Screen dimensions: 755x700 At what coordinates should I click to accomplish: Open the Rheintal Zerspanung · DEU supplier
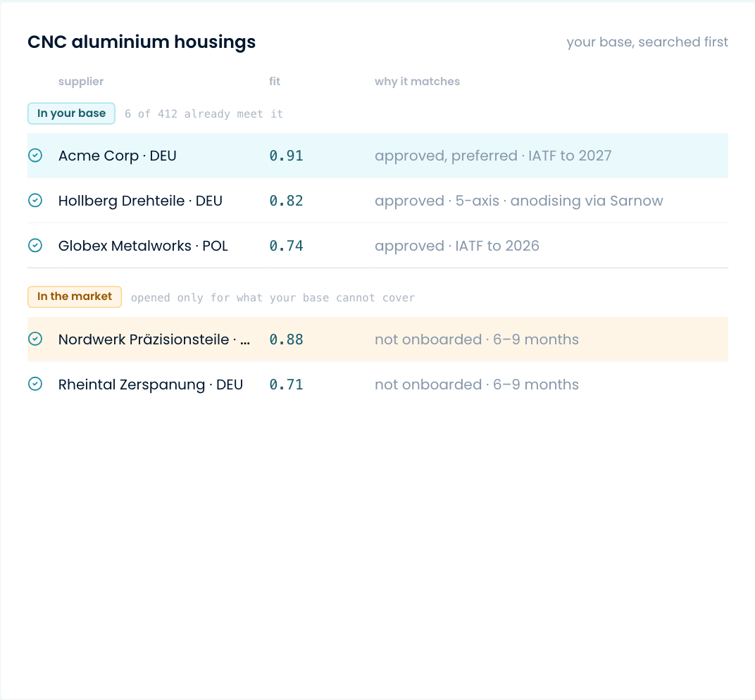[x=151, y=385]
